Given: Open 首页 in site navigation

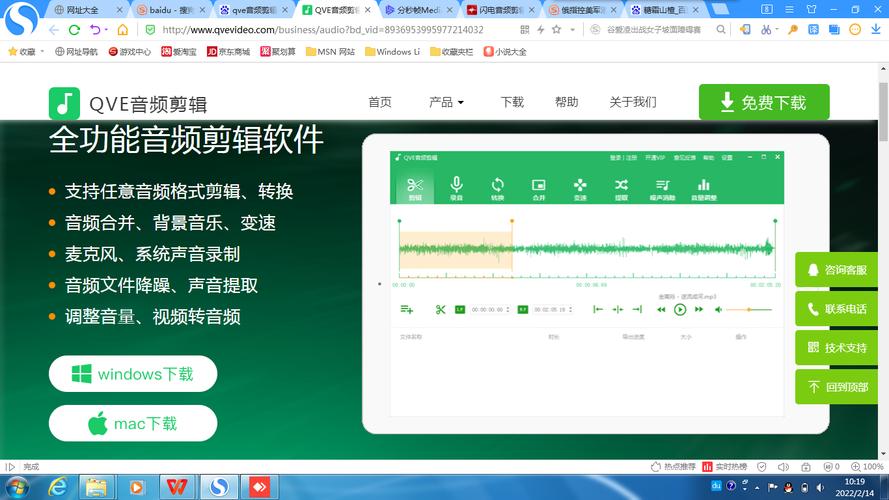Looking at the screenshot, I should click(380, 102).
